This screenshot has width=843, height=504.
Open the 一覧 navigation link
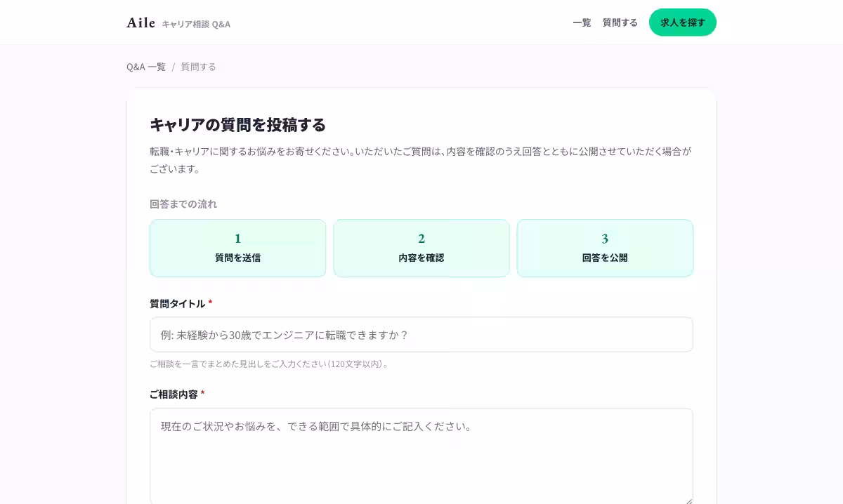pyautogui.click(x=582, y=22)
